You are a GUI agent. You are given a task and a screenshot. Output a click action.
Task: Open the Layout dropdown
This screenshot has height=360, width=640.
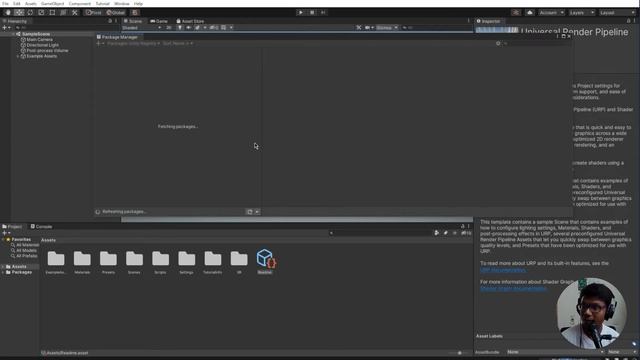point(617,13)
